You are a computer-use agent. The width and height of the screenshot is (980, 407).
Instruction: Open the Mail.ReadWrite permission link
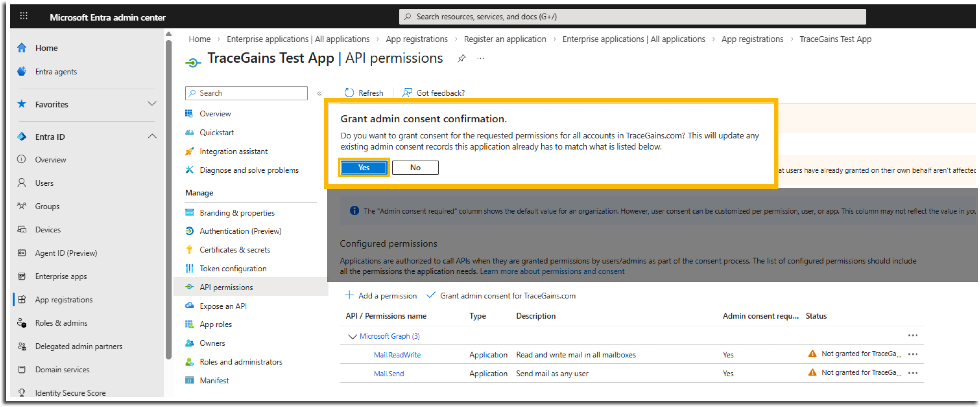point(397,355)
